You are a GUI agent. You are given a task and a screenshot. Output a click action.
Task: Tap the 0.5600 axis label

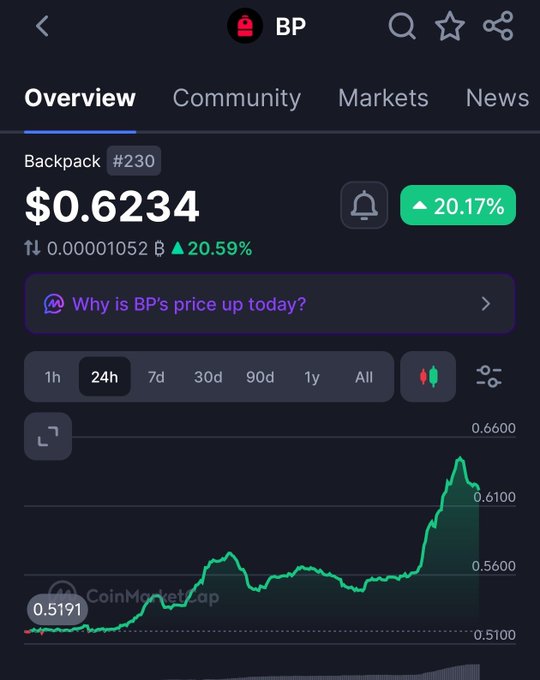pos(494,566)
